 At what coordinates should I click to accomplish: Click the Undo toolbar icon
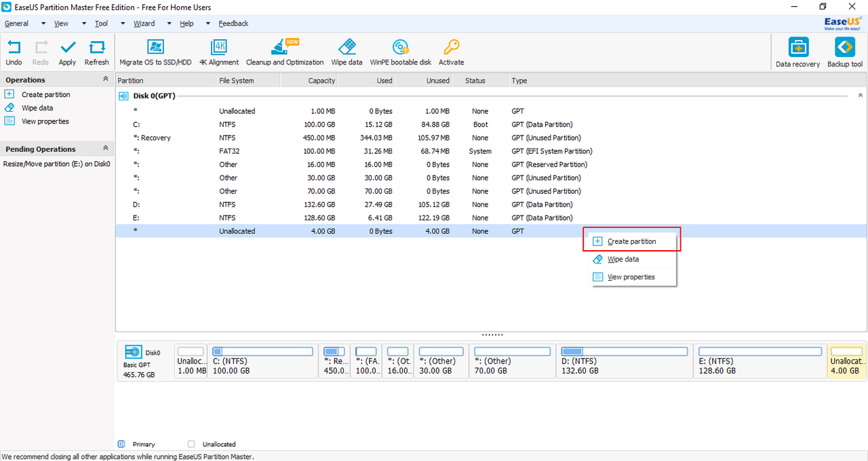pos(14,47)
